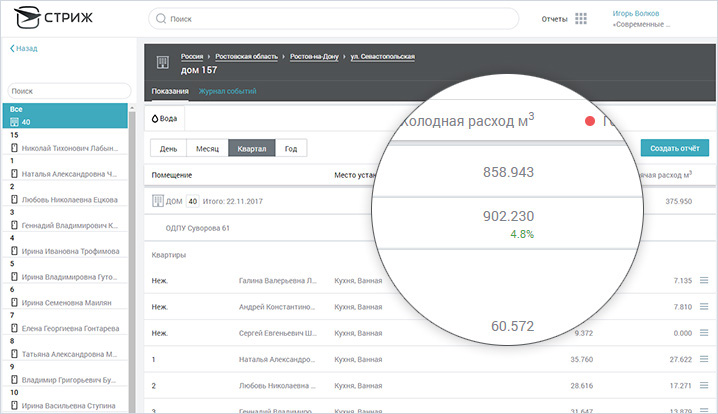Select the Месяц period

point(207,148)
